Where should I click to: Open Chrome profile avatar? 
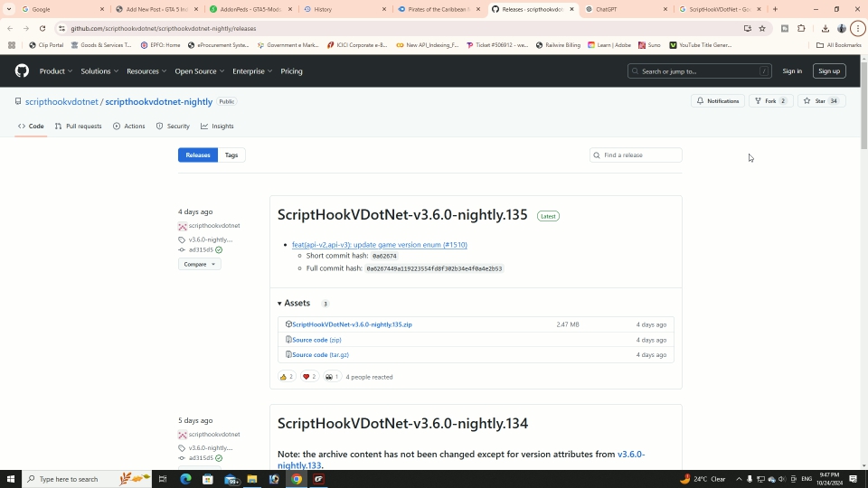click(x=842, y=28)
